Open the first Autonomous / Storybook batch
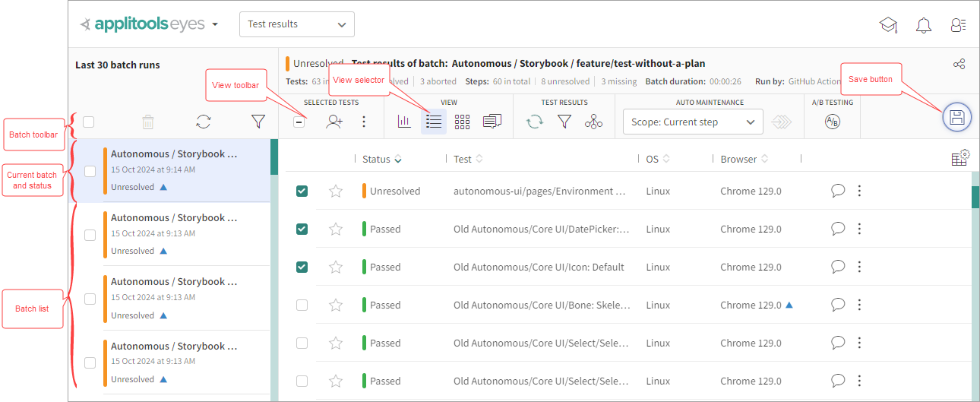The height and width of the screenshot is (402, 980). 174,169
